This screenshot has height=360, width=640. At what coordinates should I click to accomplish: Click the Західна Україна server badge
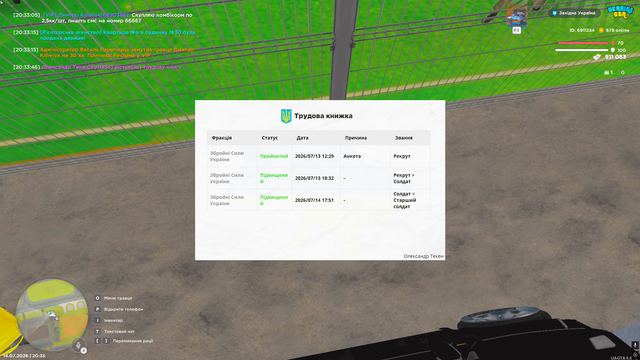click(x=574, y=13)
